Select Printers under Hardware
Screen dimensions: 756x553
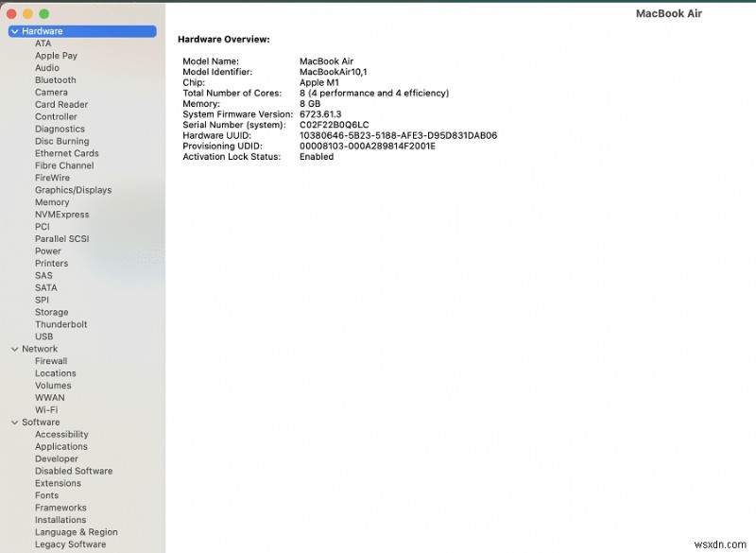coord(53,263)
